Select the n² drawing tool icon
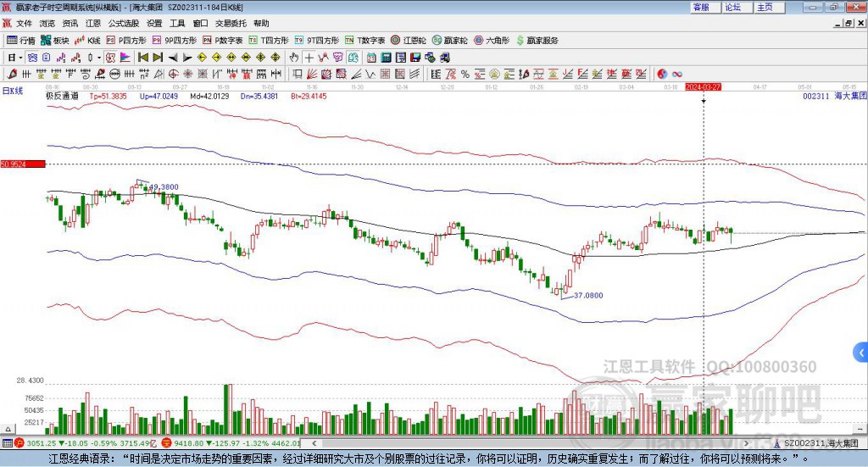Image resolution: width=868 pixels, height=467 pixels. 144,74
